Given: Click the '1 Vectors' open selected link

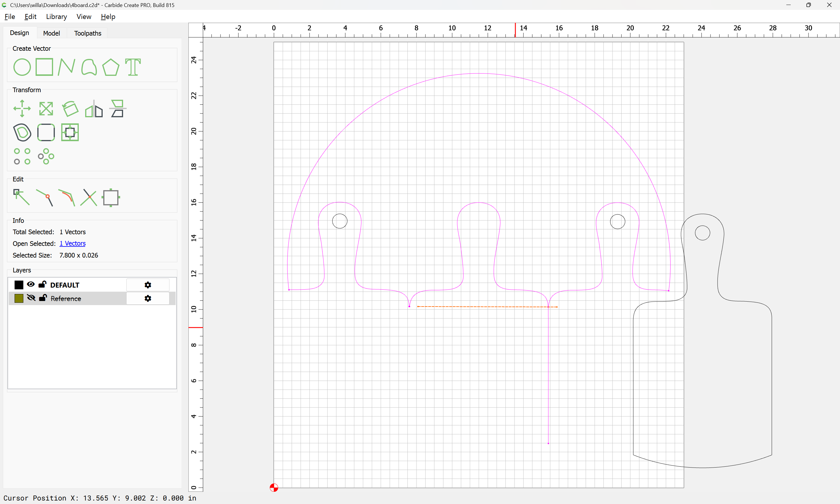Looking at the screenshot, I should [x=73, y=244].
